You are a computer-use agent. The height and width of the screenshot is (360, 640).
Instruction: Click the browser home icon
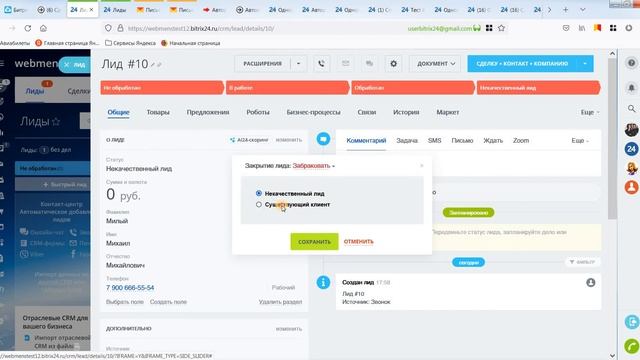click(43, 28)
